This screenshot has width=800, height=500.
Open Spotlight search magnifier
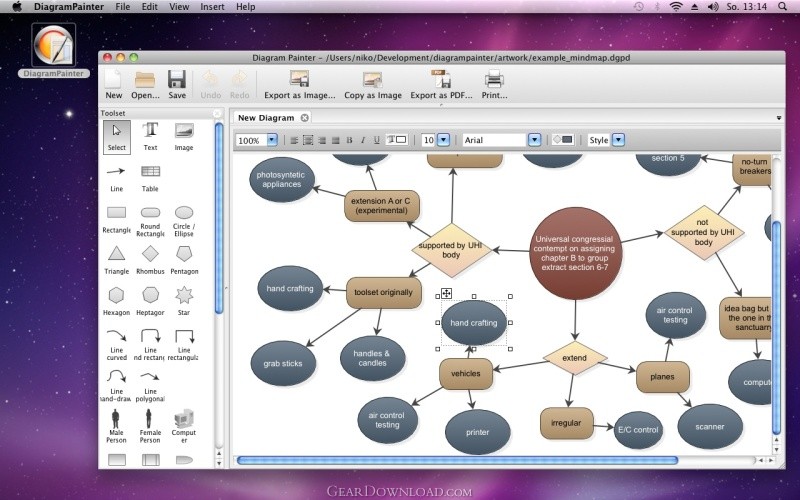tap(782, 7)
